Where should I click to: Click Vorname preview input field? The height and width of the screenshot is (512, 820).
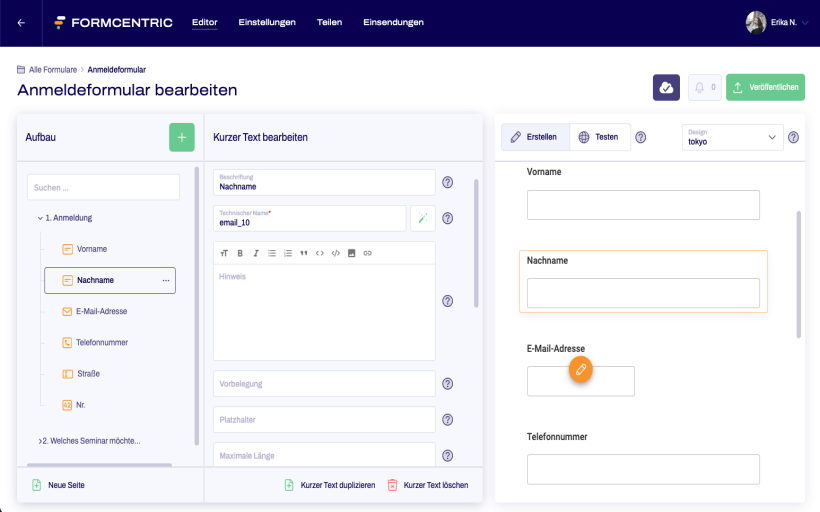click(x=643, y=205)
